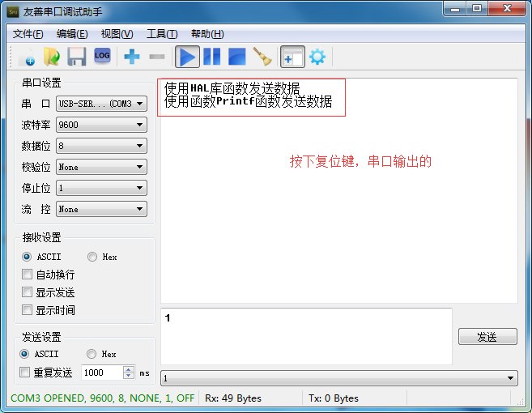Viewport: 532px width, 413px height.
Task: Start serial port with play icon
Action: [x=187, y=57]
